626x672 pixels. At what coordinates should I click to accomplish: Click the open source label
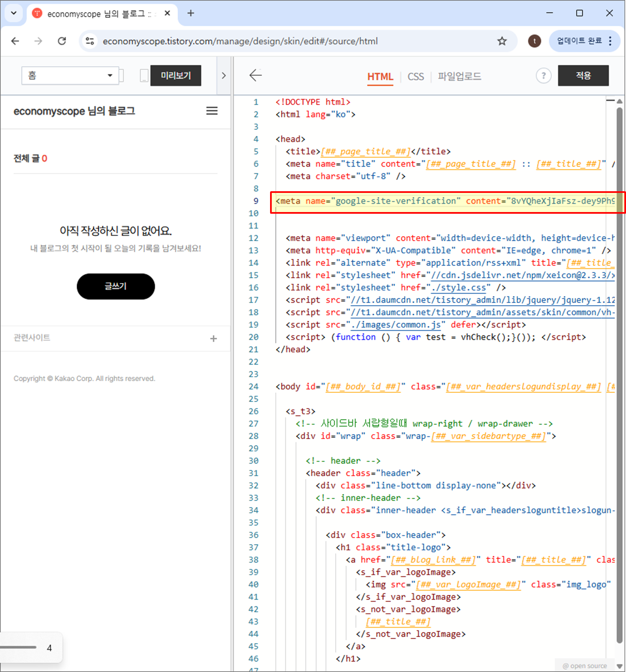pyautogui.click(x=585, y=666)
